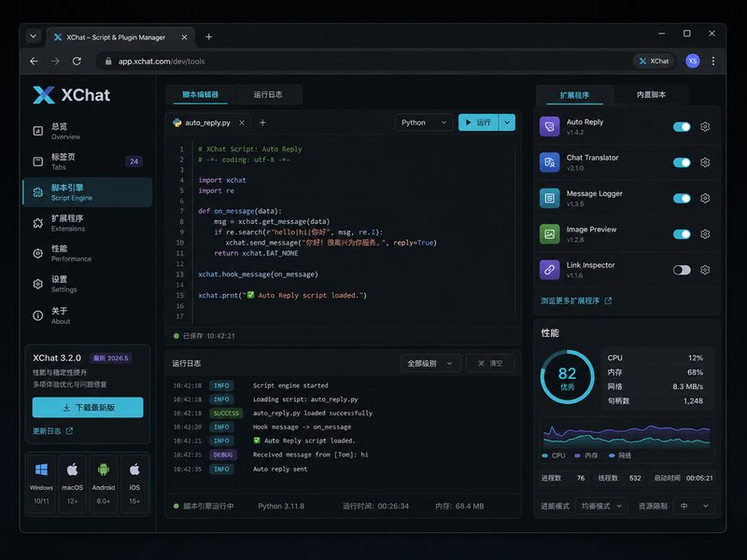Toggle the Chat Translator extension switch
747x560 pixels.
click(682, 162)
